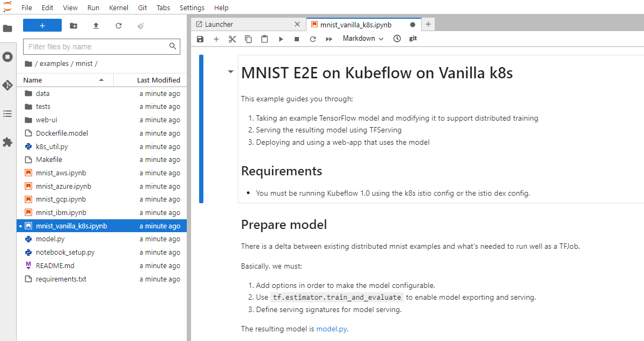Viewport: 644px width, 341px height.
Task: Click the JupyterLab logo
Action: pos(8,7)
